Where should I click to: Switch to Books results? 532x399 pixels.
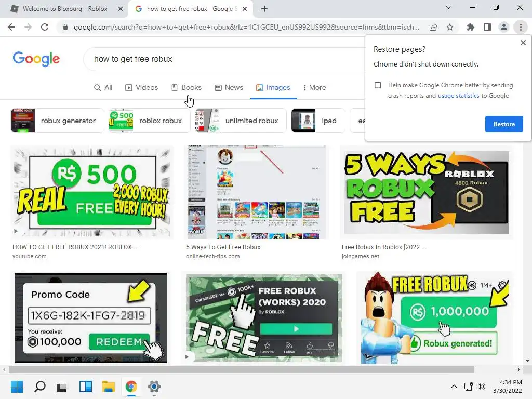click(x=187, y=87)
